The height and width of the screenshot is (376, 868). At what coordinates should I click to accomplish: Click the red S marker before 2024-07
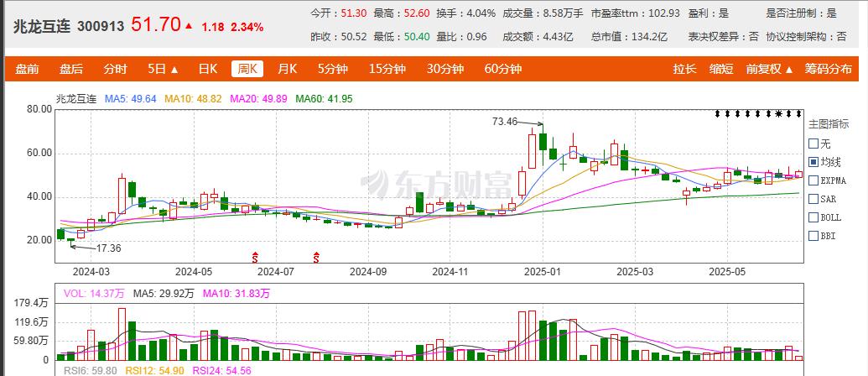255,257
